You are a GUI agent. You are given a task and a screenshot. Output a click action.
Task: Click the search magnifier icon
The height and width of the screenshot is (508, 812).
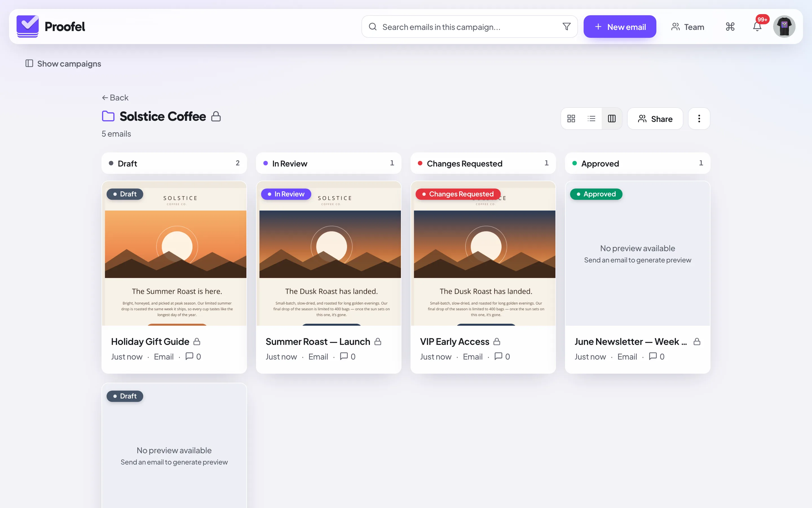click(372, 27)
